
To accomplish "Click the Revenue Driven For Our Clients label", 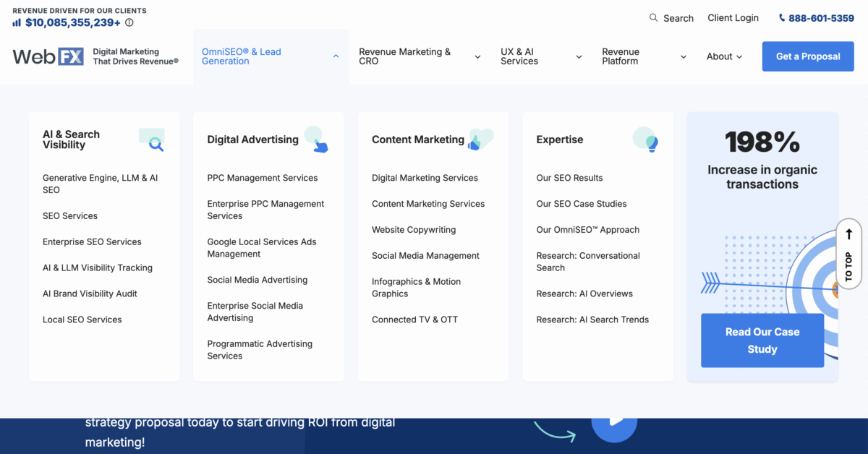I will (80, 11).
